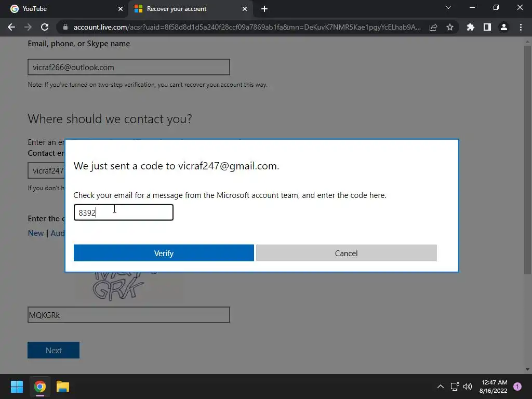Image resolution: width=532 pixels, height=399 pixels.
Task: Close the Recover your account tab
Action: tap(245, 9)
